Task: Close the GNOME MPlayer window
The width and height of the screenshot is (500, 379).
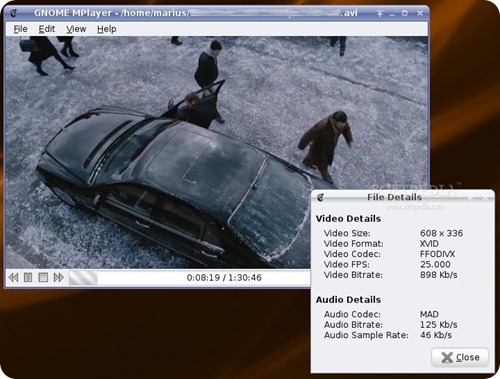Action: point(420,13)
